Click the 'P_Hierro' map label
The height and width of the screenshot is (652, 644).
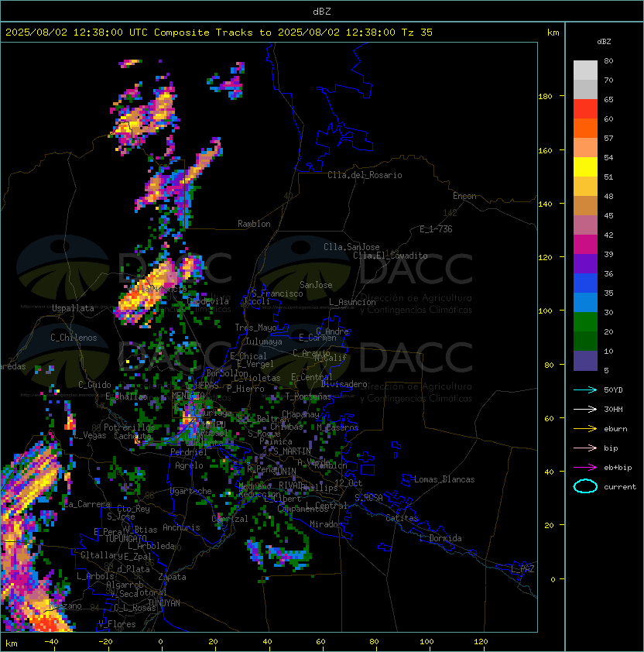(245, 389)
